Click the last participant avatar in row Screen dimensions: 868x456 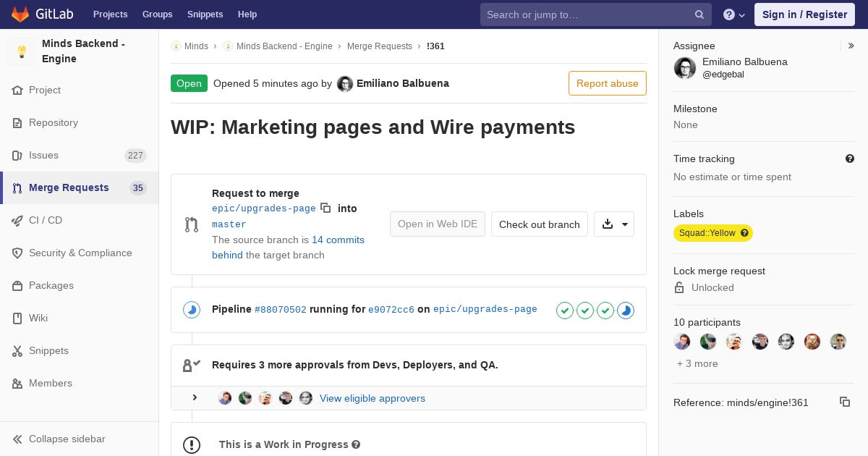tap(838, 342)
